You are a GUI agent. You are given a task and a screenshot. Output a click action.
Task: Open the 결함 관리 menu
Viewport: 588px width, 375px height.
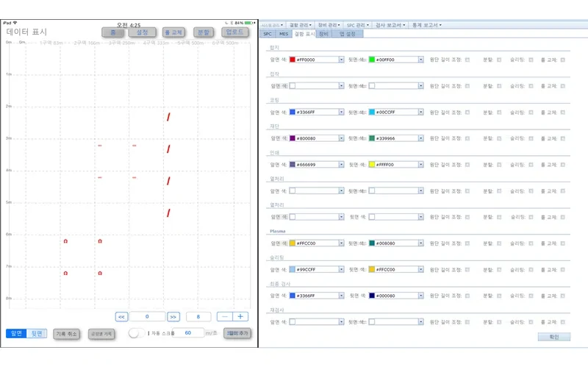301,25
